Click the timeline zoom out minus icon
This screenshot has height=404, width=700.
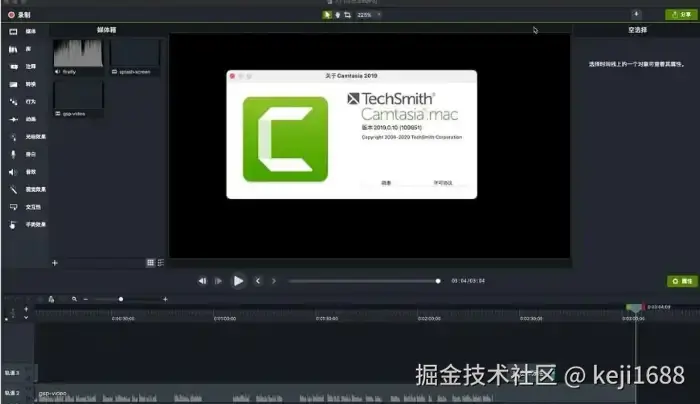[86, 299]
